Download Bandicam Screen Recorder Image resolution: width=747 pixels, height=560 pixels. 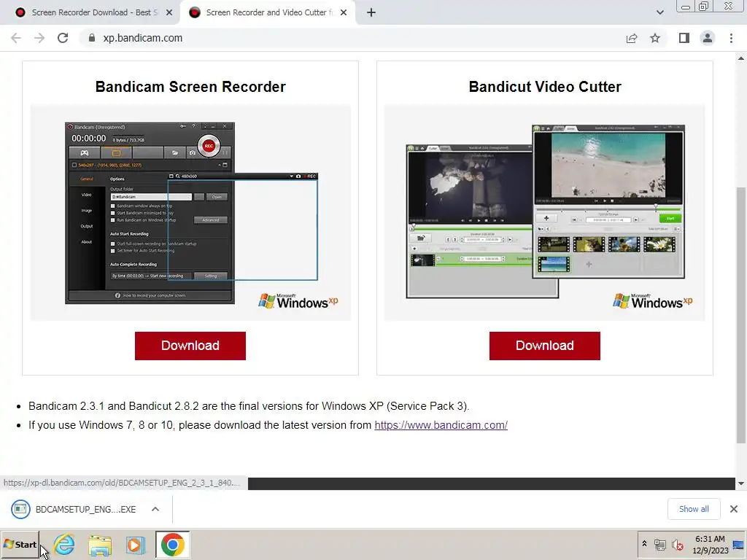[x=190, y=346]
